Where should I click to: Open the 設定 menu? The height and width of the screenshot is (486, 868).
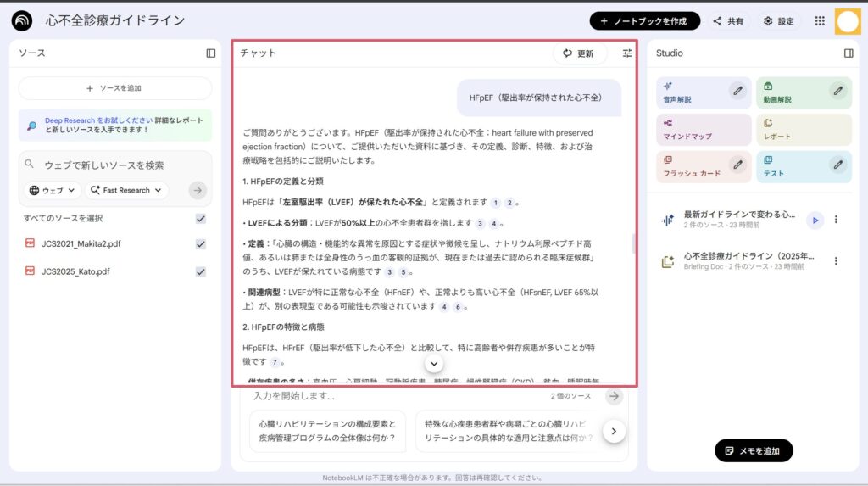coord(778,21)
